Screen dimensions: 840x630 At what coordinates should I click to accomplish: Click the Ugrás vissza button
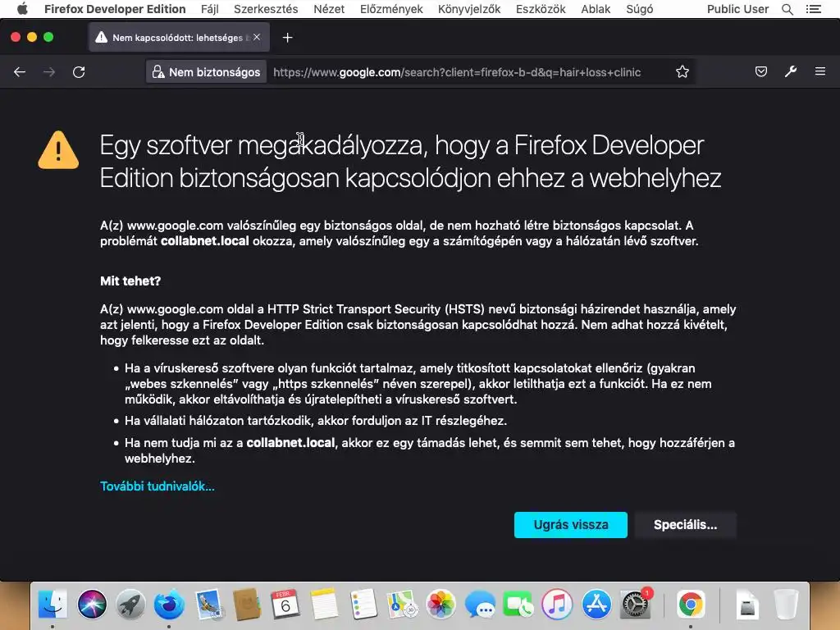click(571, 524)
